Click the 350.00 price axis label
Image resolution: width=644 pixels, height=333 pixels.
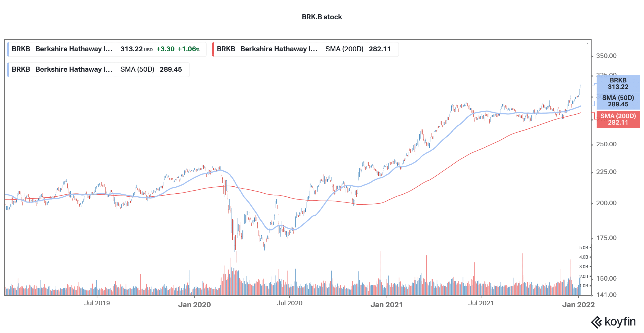(606, 56)
